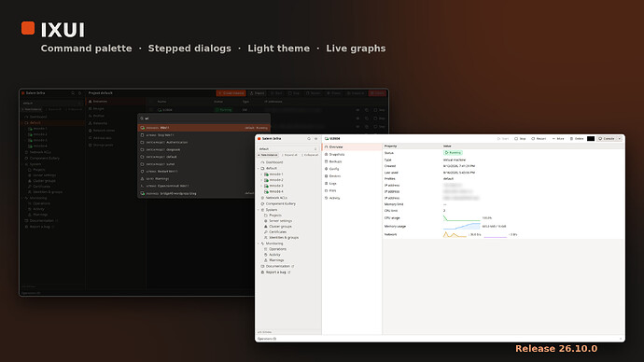Image resolution: width=644 pixels, height=362 pixels.
Task: Open Projects folder icon in light window
Action: coord(266,216)
